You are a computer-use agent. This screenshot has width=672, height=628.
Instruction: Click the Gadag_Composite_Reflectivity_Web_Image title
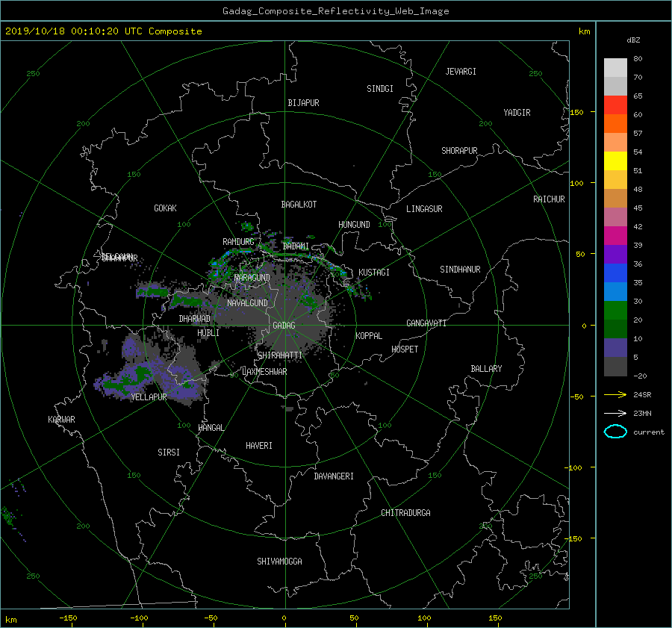335,11
